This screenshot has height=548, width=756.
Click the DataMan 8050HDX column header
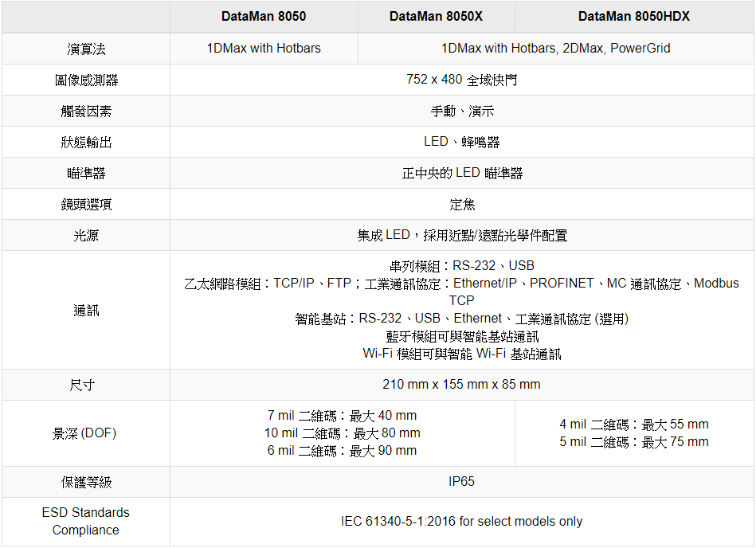(633, 17)
